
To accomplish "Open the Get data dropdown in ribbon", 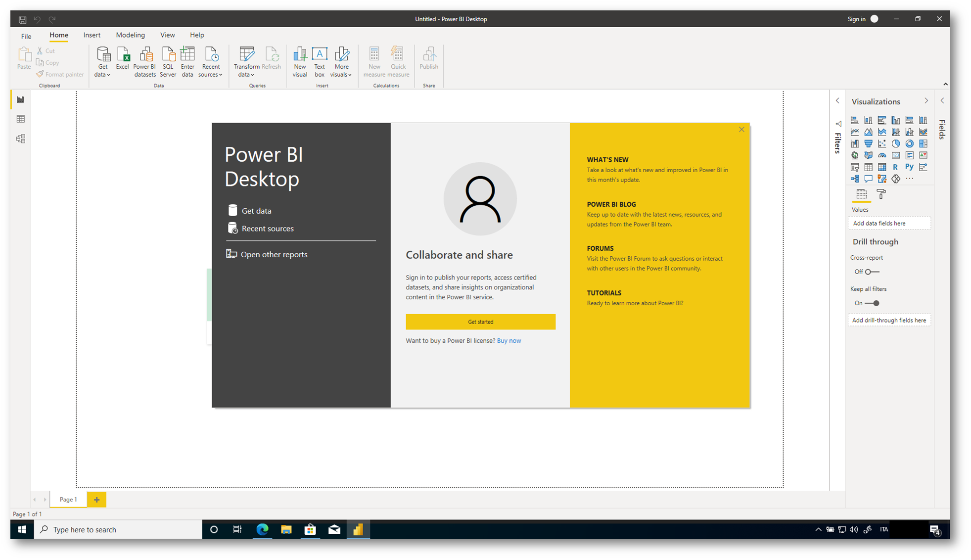I will [x=103, y=62].
